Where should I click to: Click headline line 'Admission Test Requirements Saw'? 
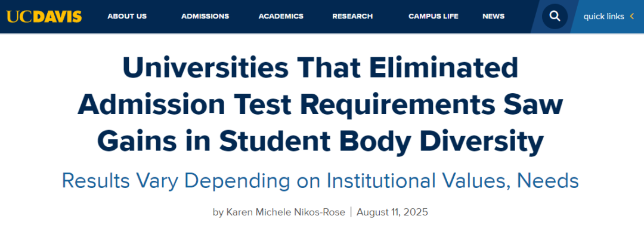[x=320, y=106]
